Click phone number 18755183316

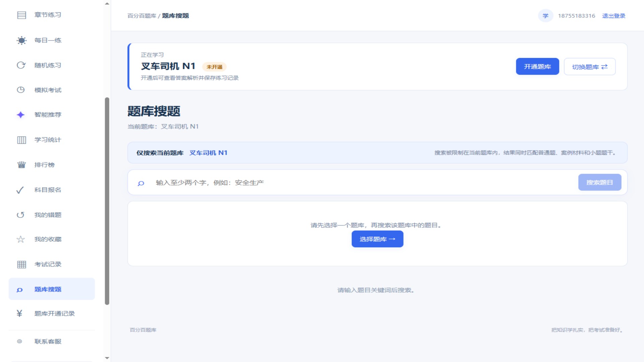pyautogui.click(x=577, y=16)
